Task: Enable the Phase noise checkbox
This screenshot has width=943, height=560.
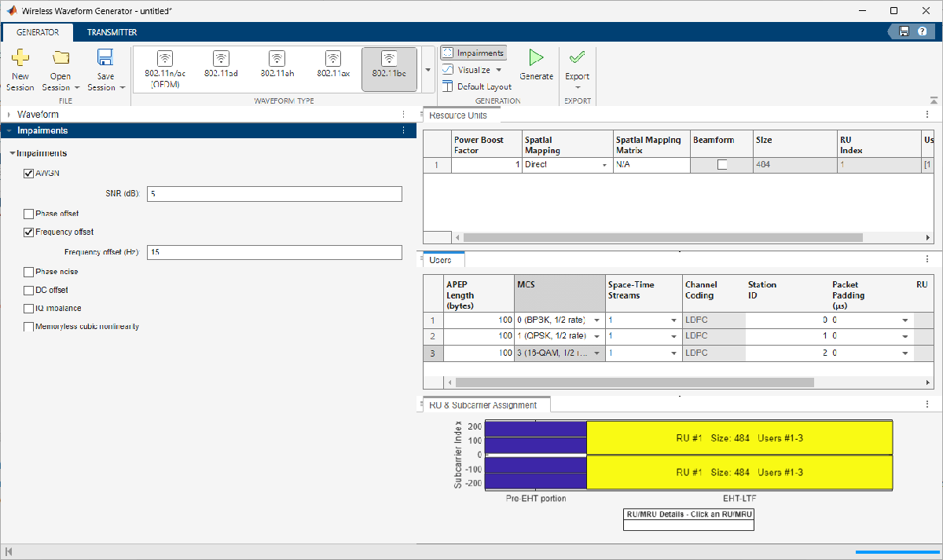Action: coord(29,272)
